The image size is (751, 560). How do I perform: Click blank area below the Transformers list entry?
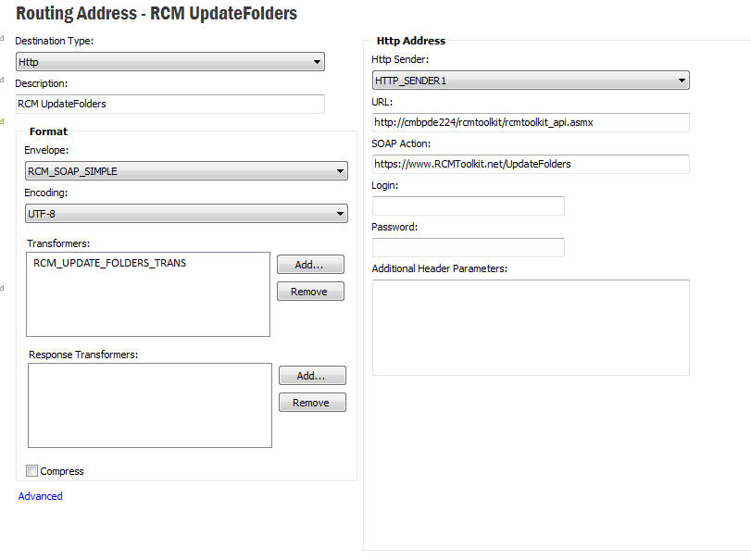pyautogui.click(x=148, y=305)
